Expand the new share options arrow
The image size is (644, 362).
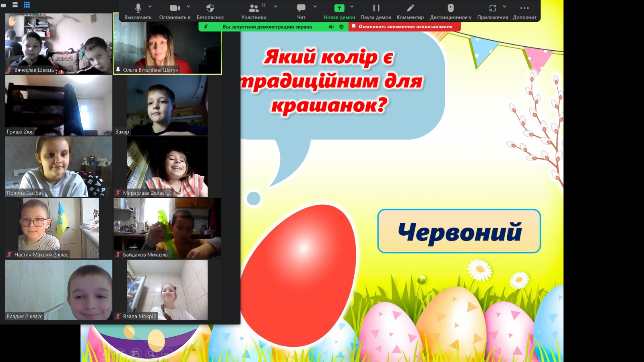click(x=352, y=6)
